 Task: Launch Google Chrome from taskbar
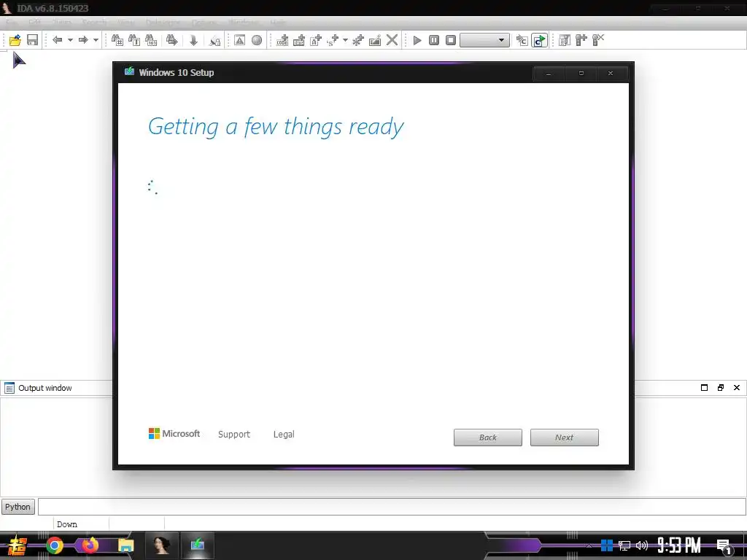click(55, 545)
